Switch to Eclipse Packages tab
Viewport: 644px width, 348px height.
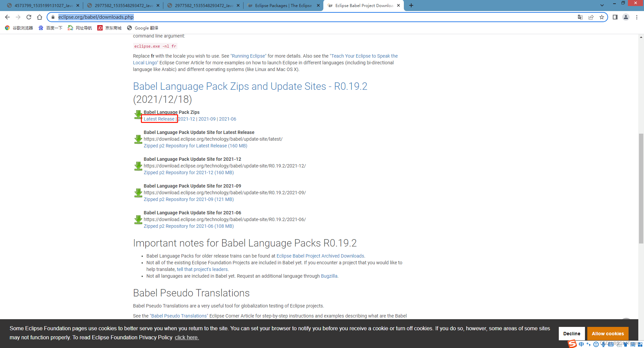[283, 6]
